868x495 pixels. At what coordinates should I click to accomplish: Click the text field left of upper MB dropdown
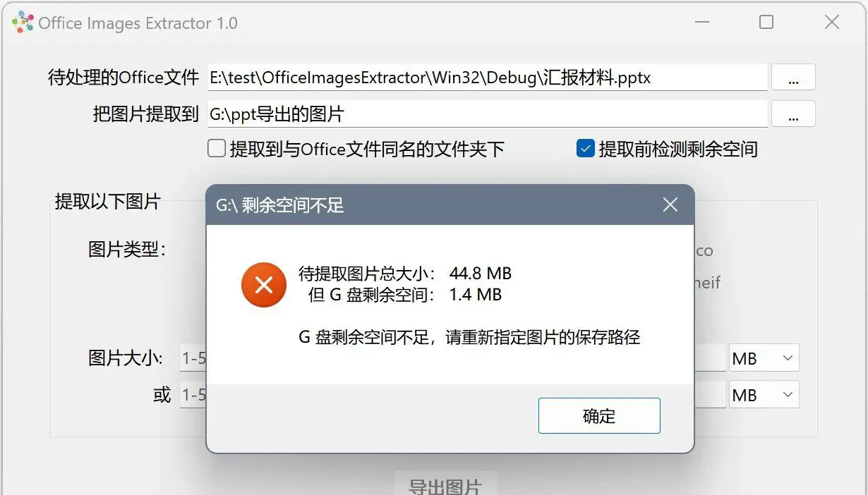click(710, 358)
